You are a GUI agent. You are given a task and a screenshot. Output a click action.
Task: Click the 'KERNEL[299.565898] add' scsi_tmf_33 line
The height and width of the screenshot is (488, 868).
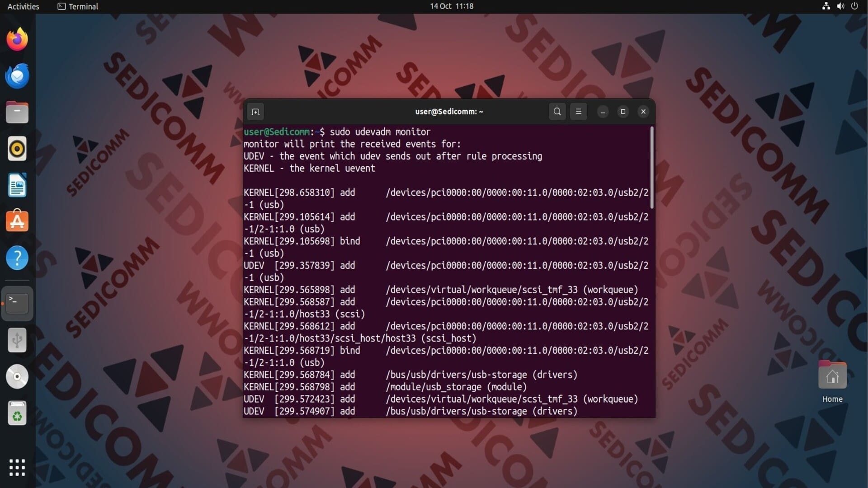click(441, 290)
